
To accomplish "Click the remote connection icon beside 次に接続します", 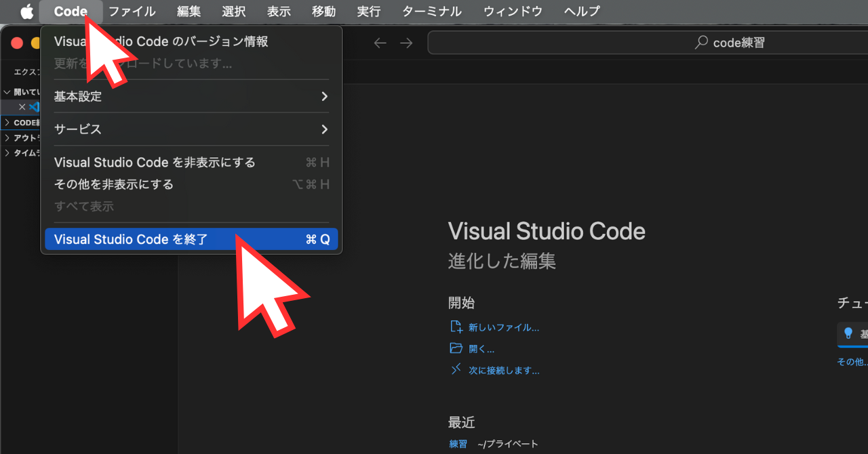I will click(456, 369).
